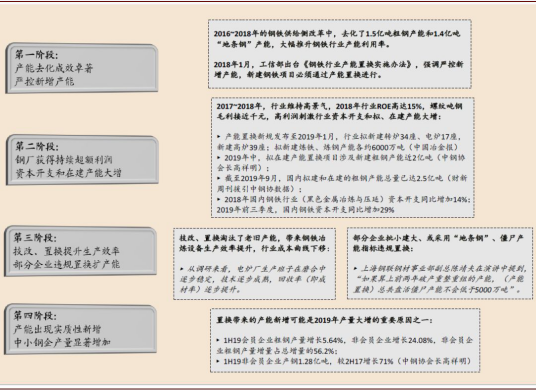Click the bullet arrow before 从调研来看
537x391 pixels.
182,269
